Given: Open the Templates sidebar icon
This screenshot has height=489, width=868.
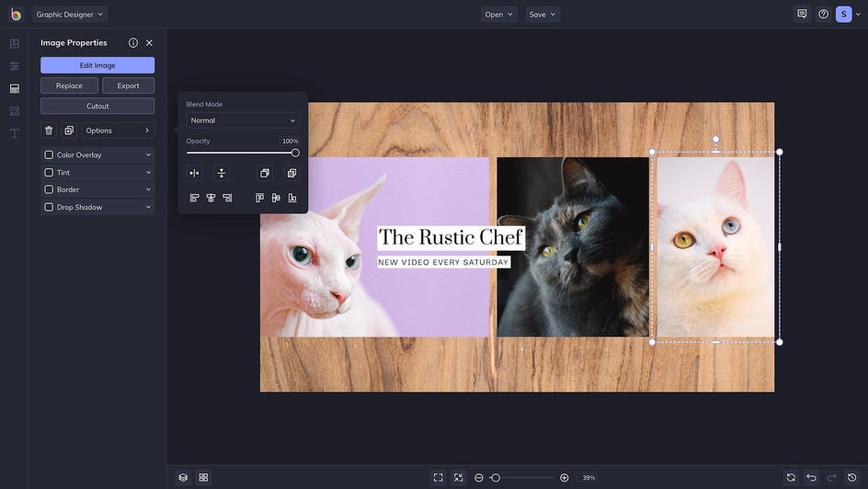Looking at the screenshot, I should (15, 88).
